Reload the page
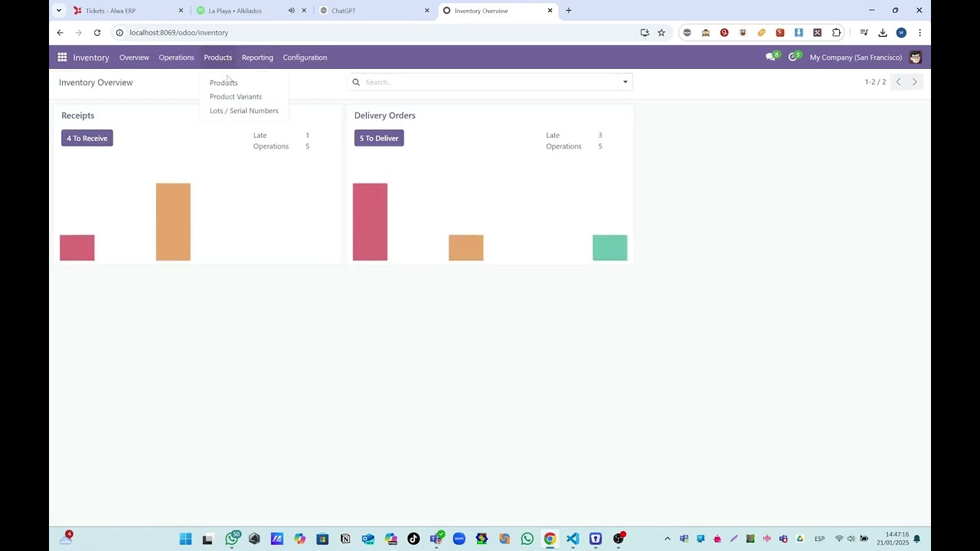 click(x=97, y=33)
